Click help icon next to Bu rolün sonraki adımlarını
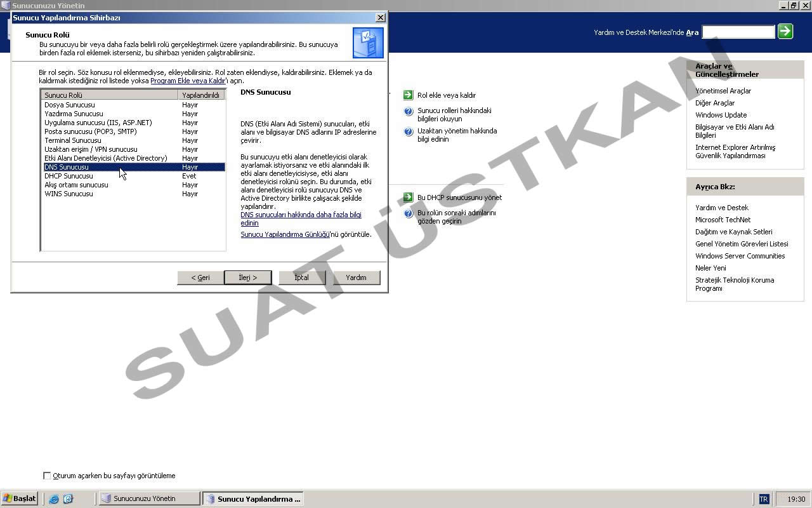This screenshot has width=812, height=508. 409,214
